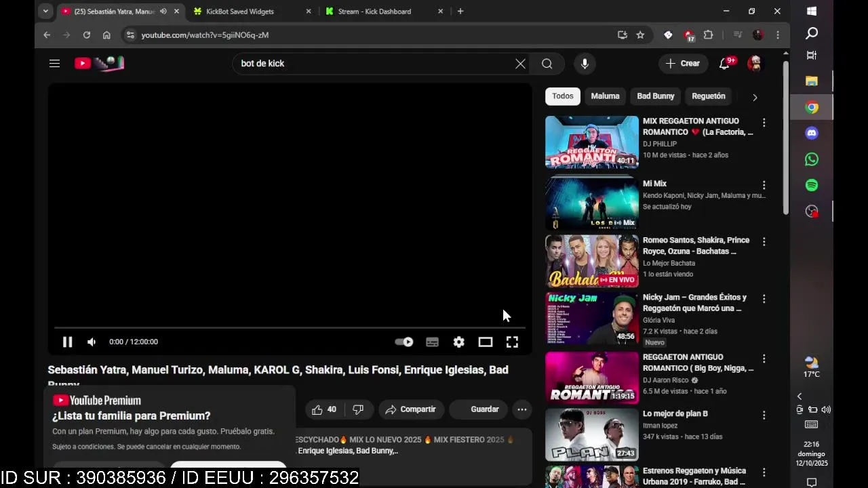This screenshot has width=868, height=488.
Task: Switch to Stream - Kick Dashboard tab
Action: click(384, 12)
